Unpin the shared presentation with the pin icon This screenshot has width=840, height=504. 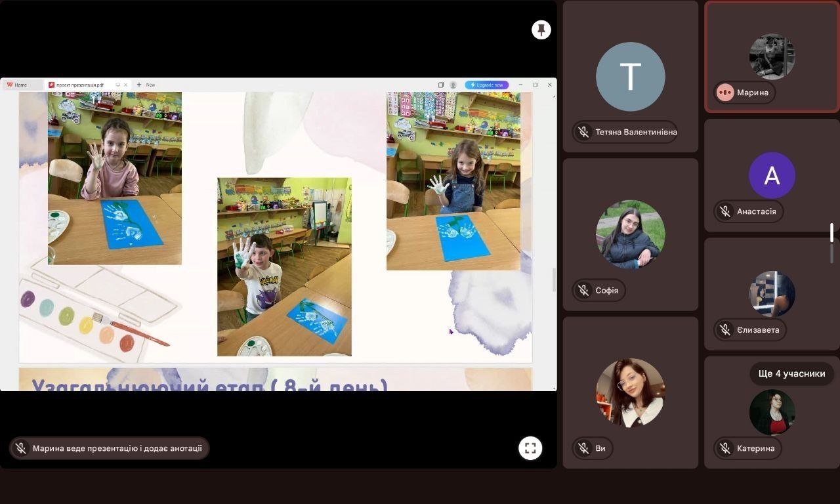[541, 30]
